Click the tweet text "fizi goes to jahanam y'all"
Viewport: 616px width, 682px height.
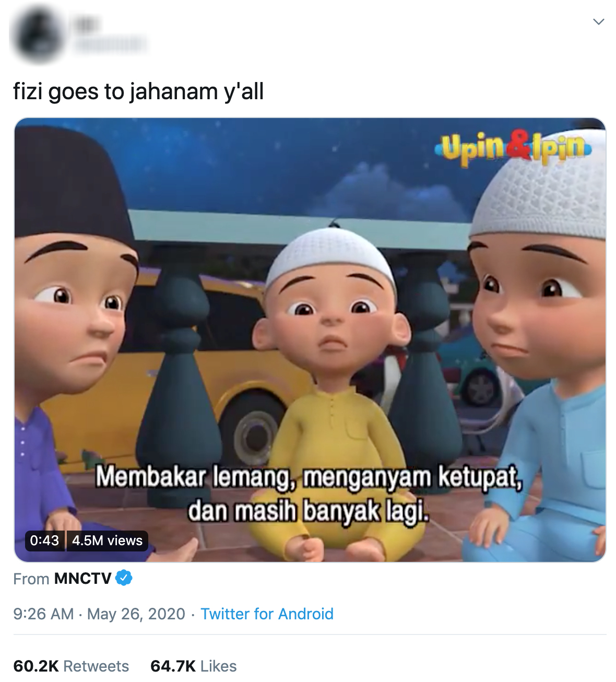[x=138, y=91]
